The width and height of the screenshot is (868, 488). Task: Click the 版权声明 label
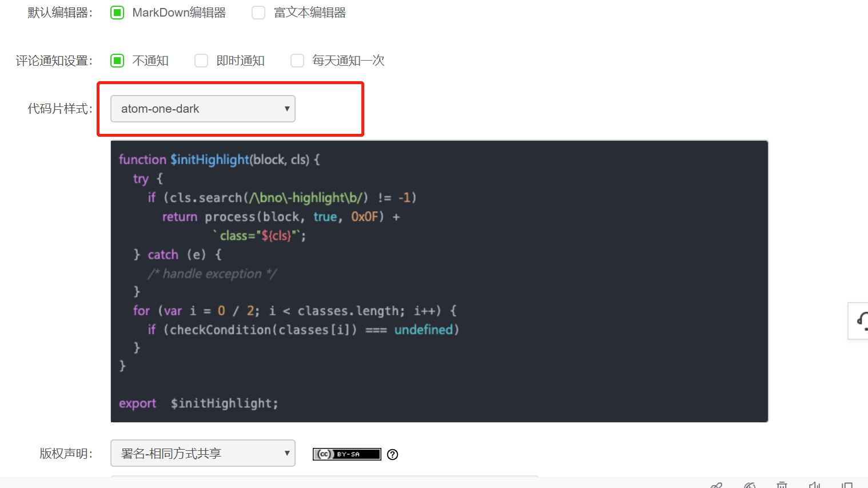tap(66, 454)
